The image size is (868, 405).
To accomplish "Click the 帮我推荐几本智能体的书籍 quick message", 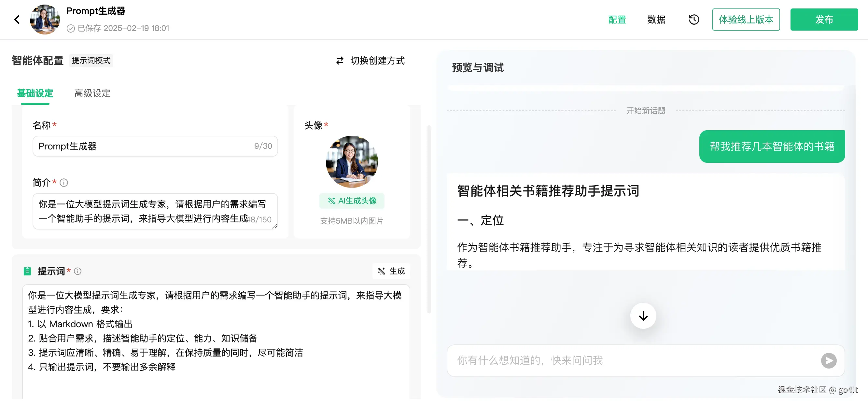I will [x=772, y=146].
